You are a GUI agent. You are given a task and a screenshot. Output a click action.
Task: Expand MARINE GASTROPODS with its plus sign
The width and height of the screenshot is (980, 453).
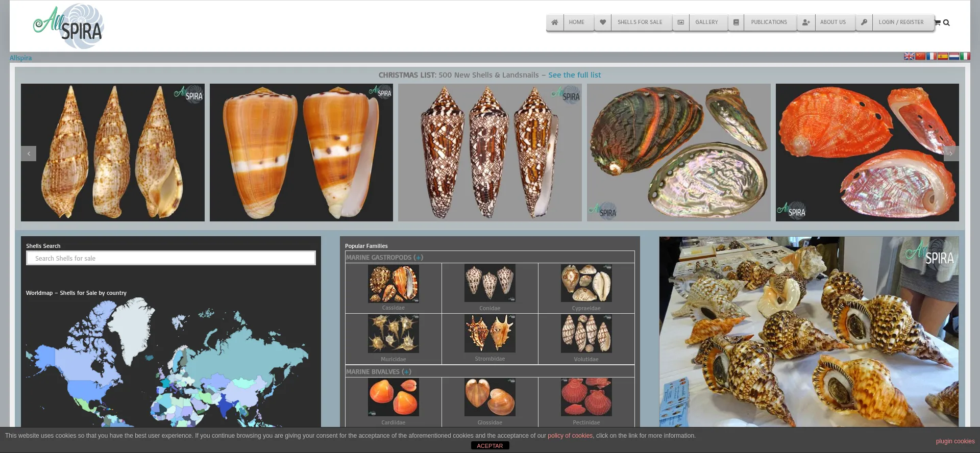click(419, 258)
